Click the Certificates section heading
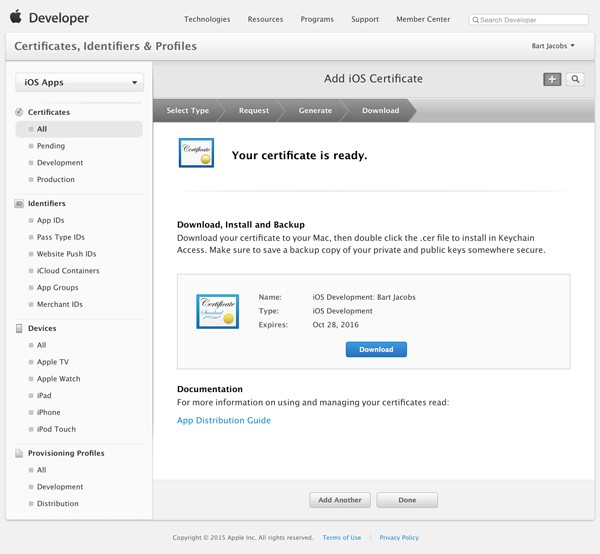 tap(49, 112)
